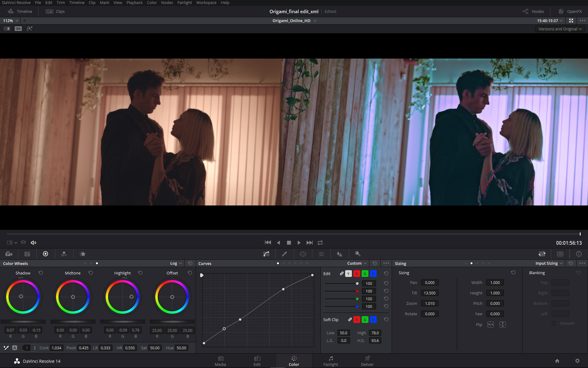Viewport: 588px width, 368px height.
Task: Expand the Input Sizing dropdown
Action: (x=549, y=263)
